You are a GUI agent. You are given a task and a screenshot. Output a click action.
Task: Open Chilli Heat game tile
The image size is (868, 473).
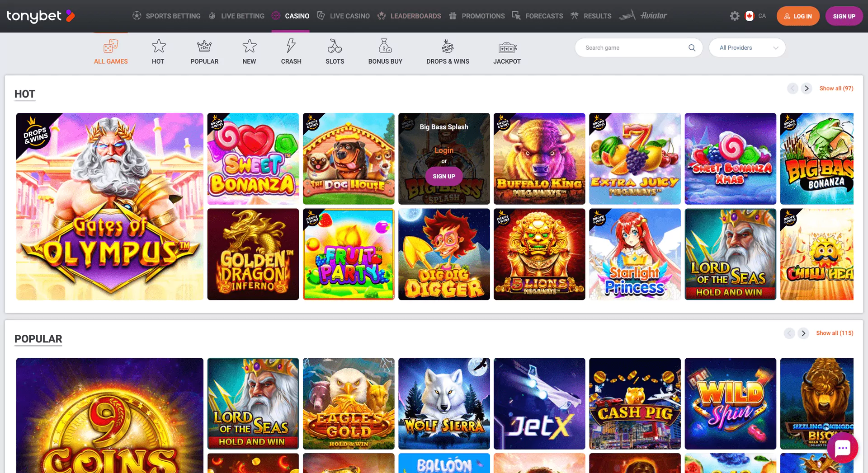tap(817, 254)
